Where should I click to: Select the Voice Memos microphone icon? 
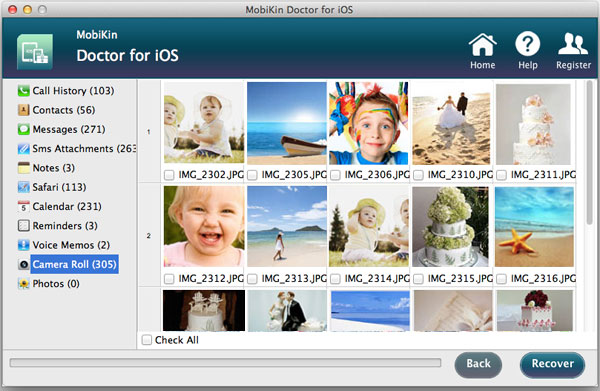click(x=24, y=245)
